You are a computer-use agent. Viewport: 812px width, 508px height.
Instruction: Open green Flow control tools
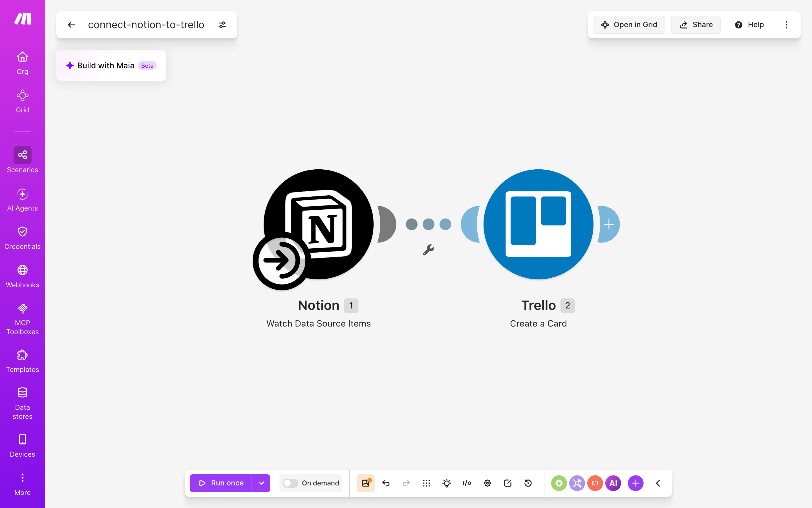click(x=559, y=483)
